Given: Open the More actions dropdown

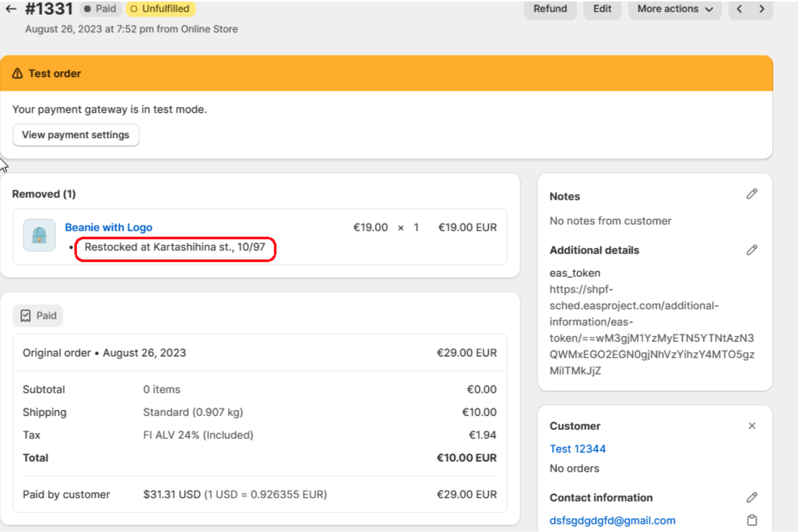Looking at the screenshot, I should tap(674, 9).
